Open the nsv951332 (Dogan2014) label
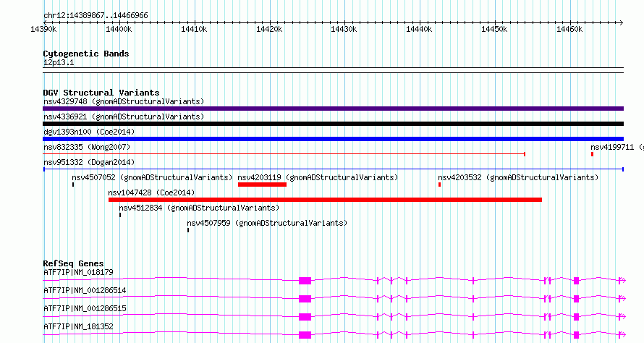The height and width of the screenshot is (343, 644). [x=89, y=162]
